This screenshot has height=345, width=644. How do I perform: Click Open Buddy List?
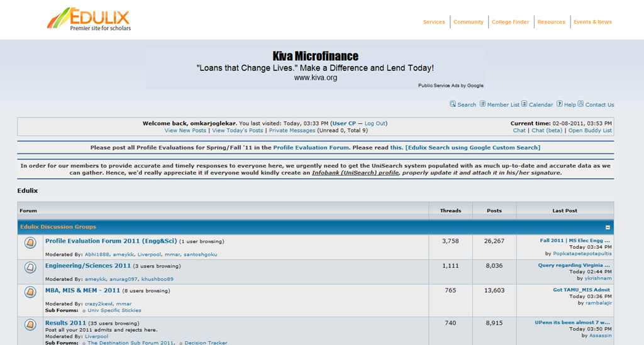(590, 131)
